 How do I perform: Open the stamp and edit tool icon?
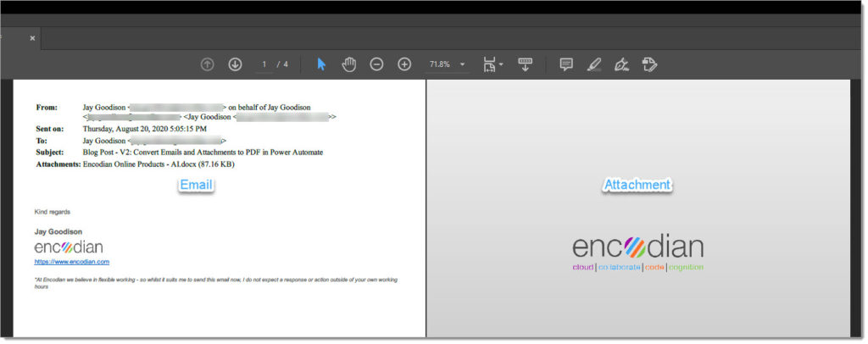(649, 64)
